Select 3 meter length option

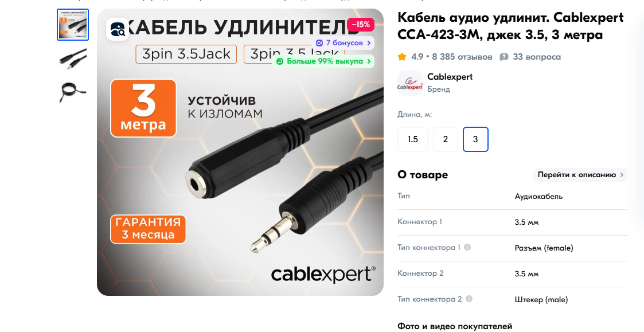pyautogui.click(x=475, y=139)
